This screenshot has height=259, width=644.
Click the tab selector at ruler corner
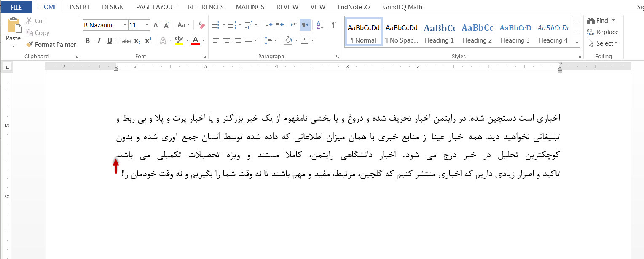coord(7,67)
